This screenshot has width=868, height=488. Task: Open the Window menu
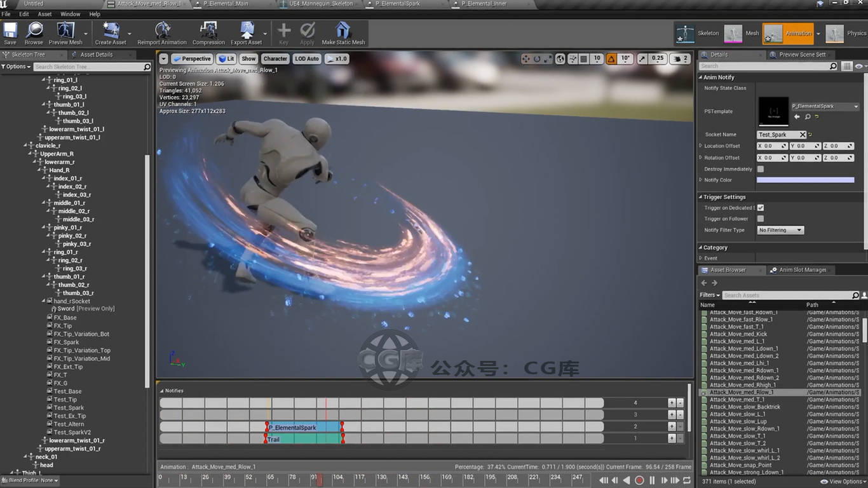coord(70,14)
